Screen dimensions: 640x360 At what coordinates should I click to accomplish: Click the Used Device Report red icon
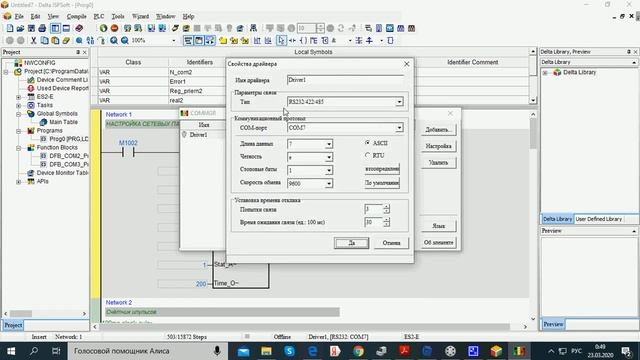(31, 88)
